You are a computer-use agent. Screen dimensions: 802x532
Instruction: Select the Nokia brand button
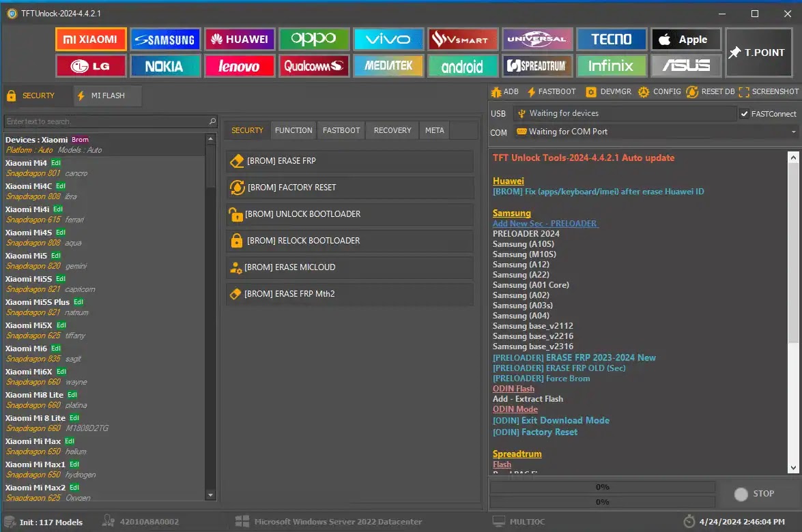[164, 66]
